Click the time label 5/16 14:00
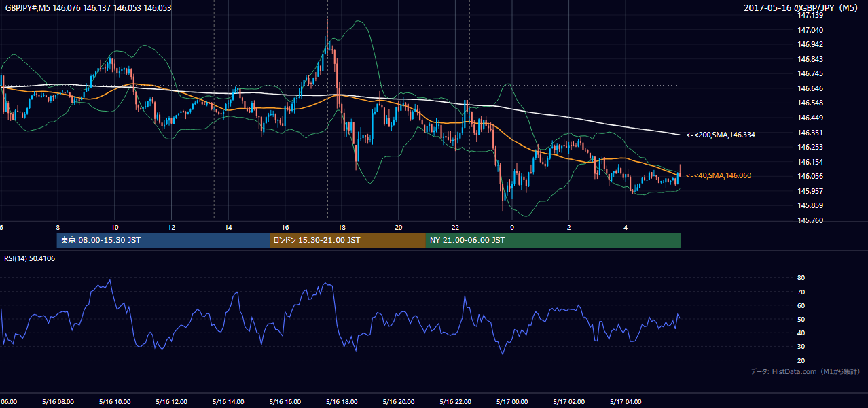The image size is (868, 408). tap(228, 401)
